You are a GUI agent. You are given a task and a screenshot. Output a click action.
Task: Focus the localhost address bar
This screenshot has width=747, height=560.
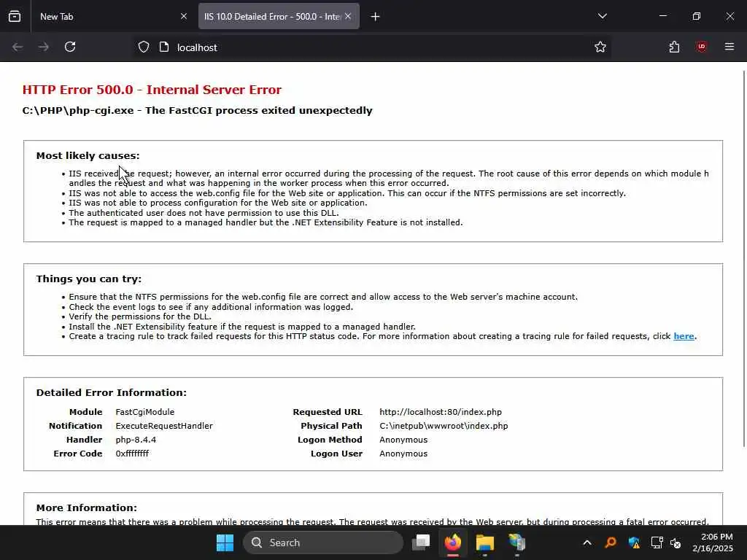click(x=371, y=47)
